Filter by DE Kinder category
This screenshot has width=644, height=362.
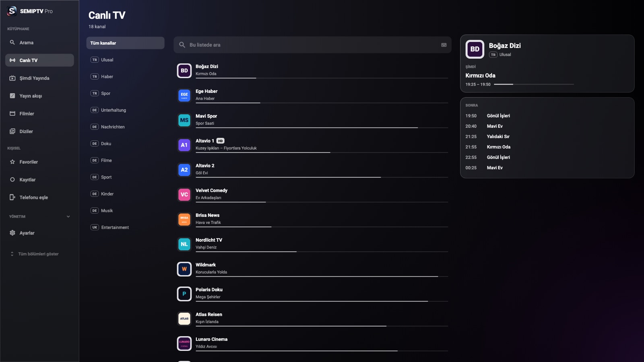coord(125,194)
